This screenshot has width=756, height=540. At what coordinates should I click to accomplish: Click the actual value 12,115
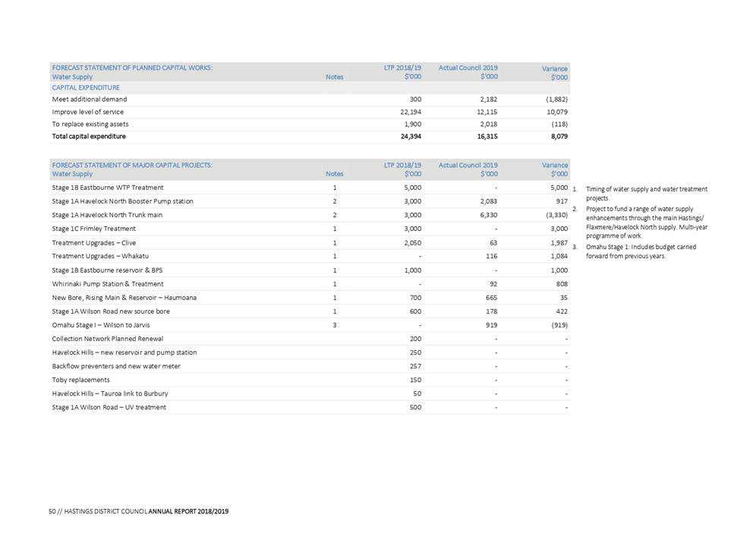coord(487,112)
